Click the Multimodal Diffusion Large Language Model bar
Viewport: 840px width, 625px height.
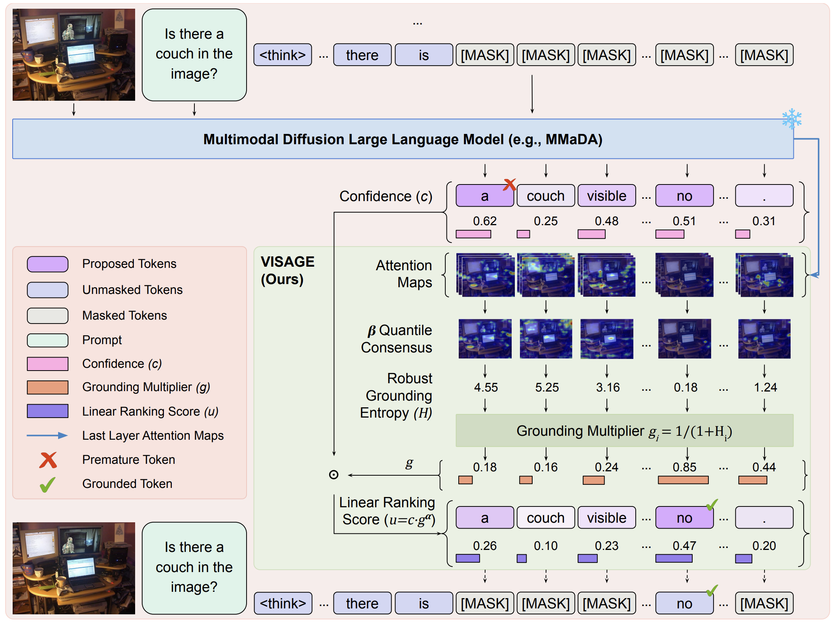pyautogui.click(x=403, y=139)
